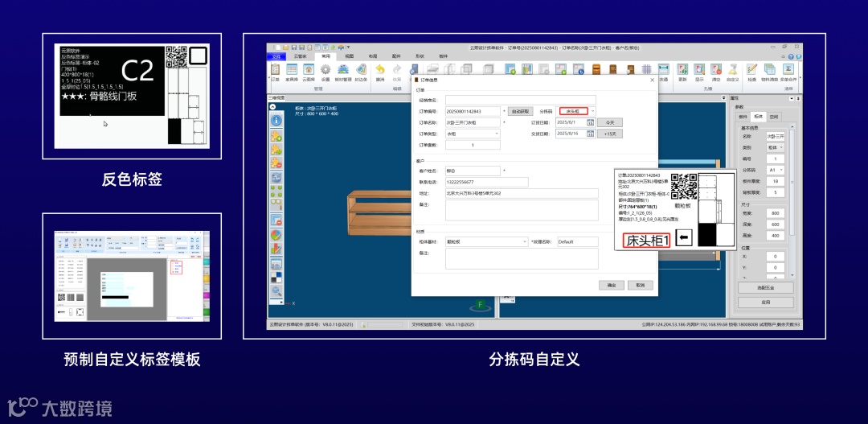
Task: Open 物料清单 bill of materials
Action: pyautogui.click(x=769, y=72)
